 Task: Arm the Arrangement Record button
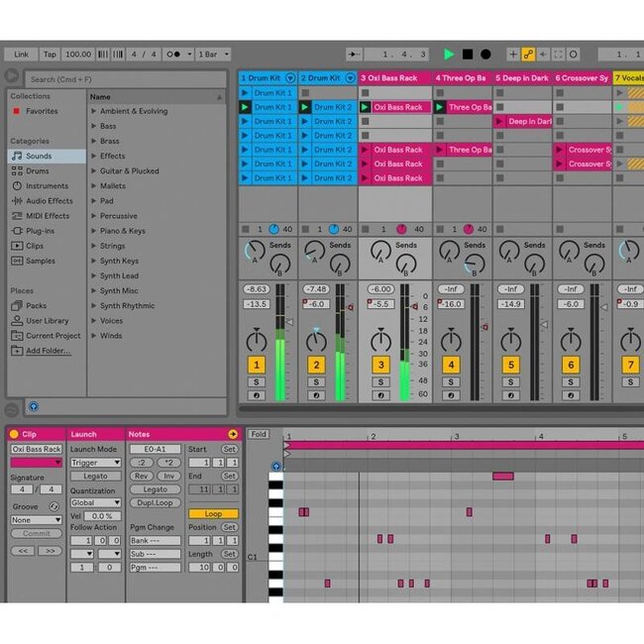pos(485,54)
